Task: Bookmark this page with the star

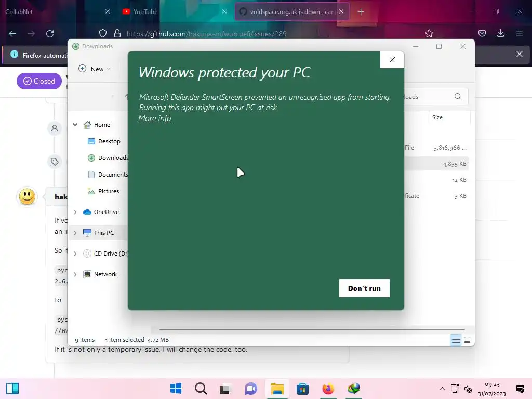Action: [x=429, y=33]
